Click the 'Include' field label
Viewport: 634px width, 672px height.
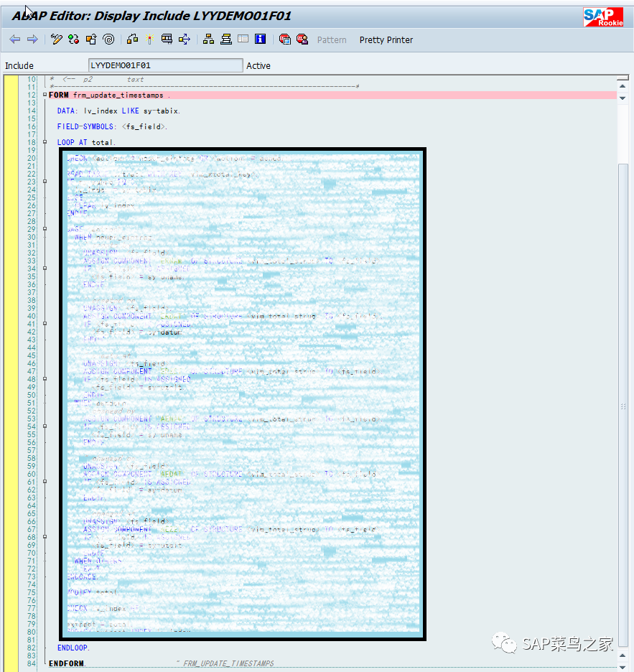pos(19,66)
